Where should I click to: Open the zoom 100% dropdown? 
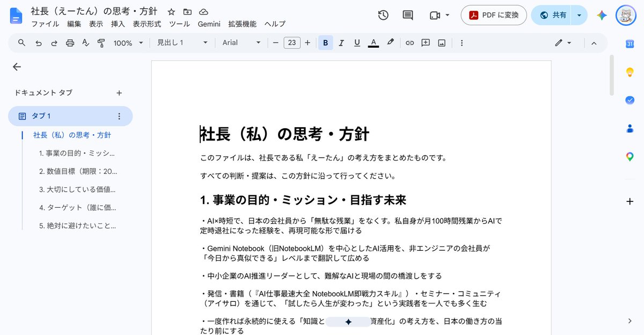[128, 43]
